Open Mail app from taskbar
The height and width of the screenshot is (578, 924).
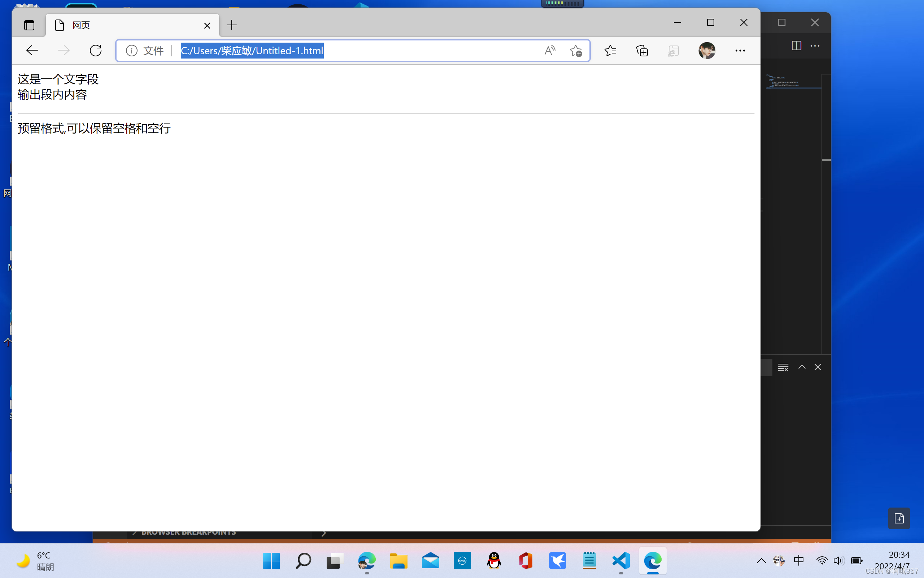tap(430, 561)
